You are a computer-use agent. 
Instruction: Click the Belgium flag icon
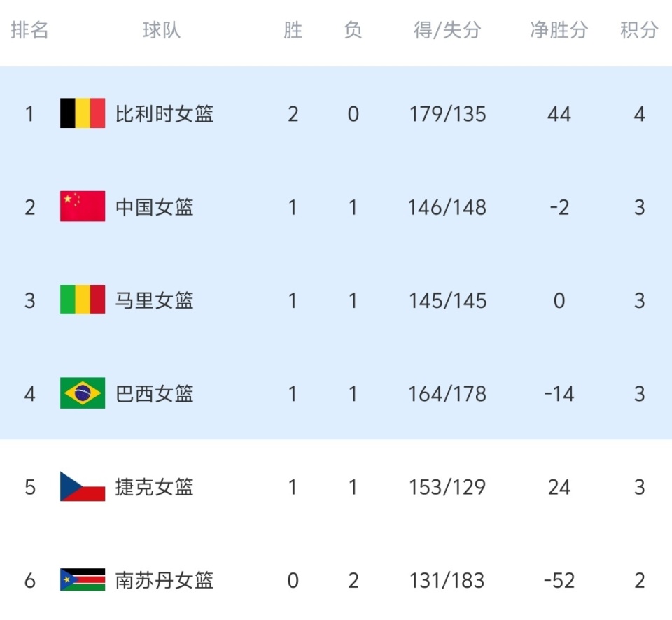(x=83, y=113)
